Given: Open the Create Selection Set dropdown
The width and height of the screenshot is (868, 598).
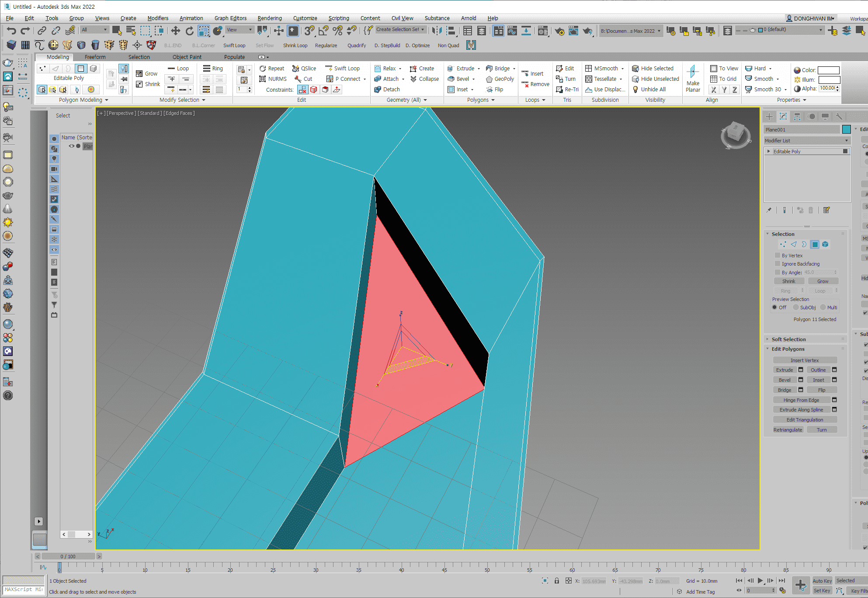Looking at the screenshot, I should (400, 30).
